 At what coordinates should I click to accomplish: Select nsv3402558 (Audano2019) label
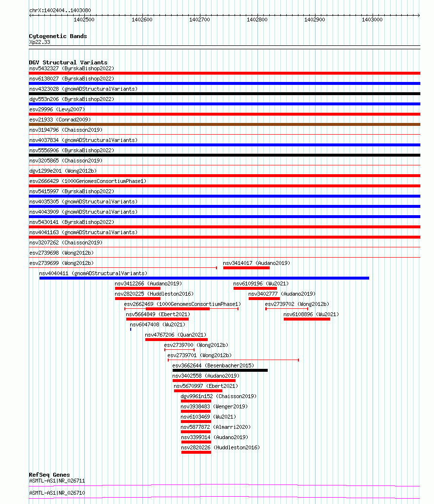[x=206, y=376]
